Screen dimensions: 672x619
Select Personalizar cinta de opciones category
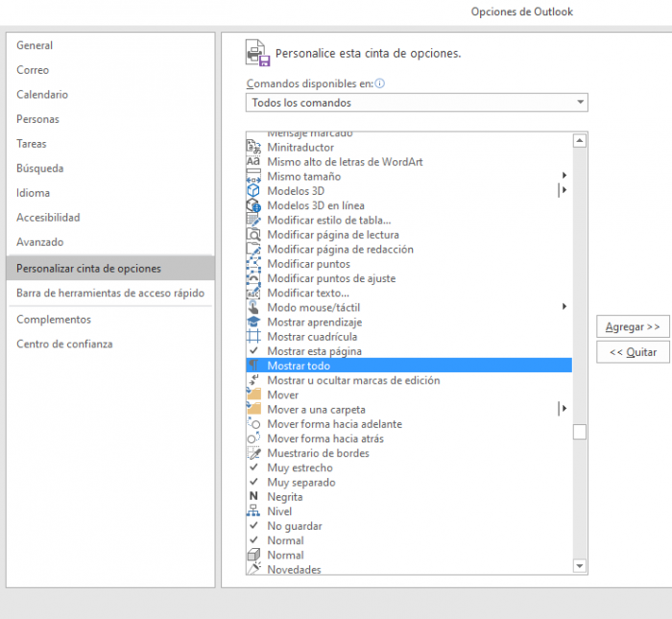(110, 269)
